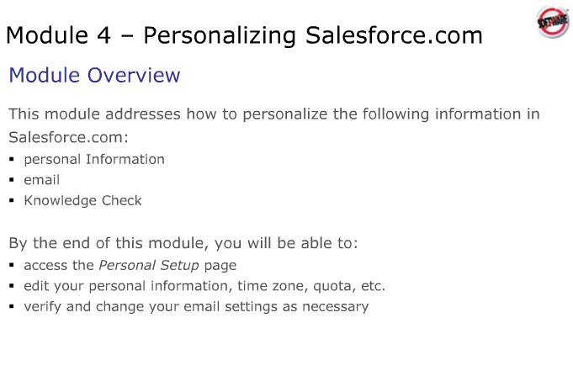Select the "personal Information" bullet text
The height and width of the screenshot is (392, 573).
tap(94, 159)
